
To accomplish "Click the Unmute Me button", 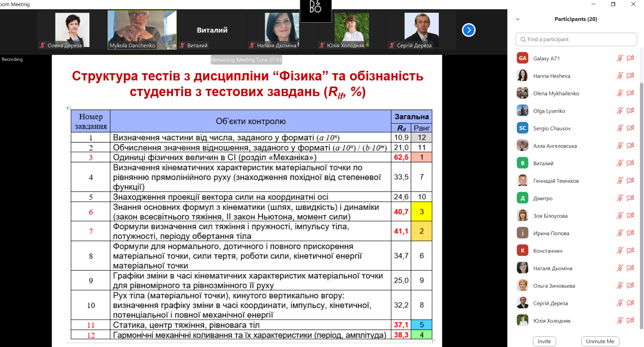I will [600, 341].
